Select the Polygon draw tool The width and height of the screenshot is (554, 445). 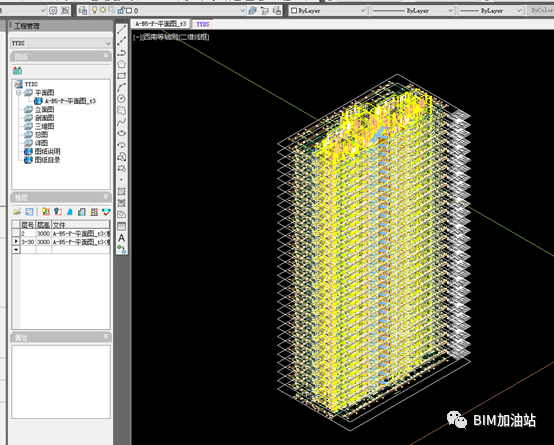coord(122,64)
